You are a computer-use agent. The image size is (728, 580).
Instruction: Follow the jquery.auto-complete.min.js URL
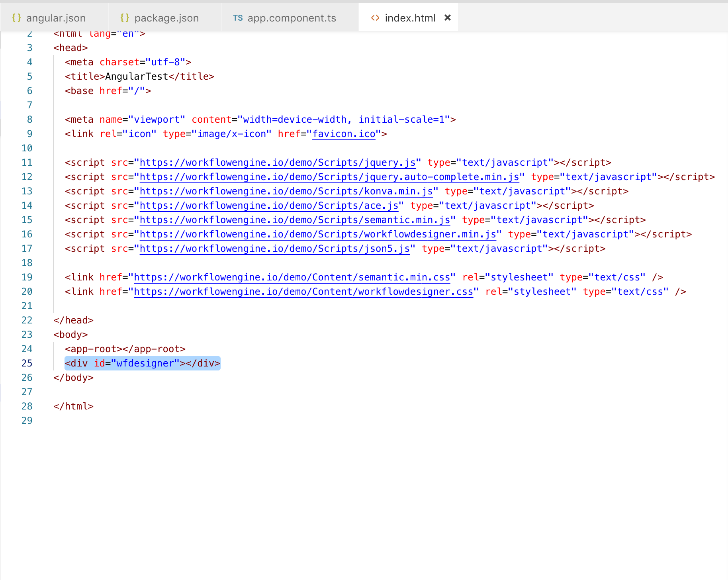(x=329, y=177)
